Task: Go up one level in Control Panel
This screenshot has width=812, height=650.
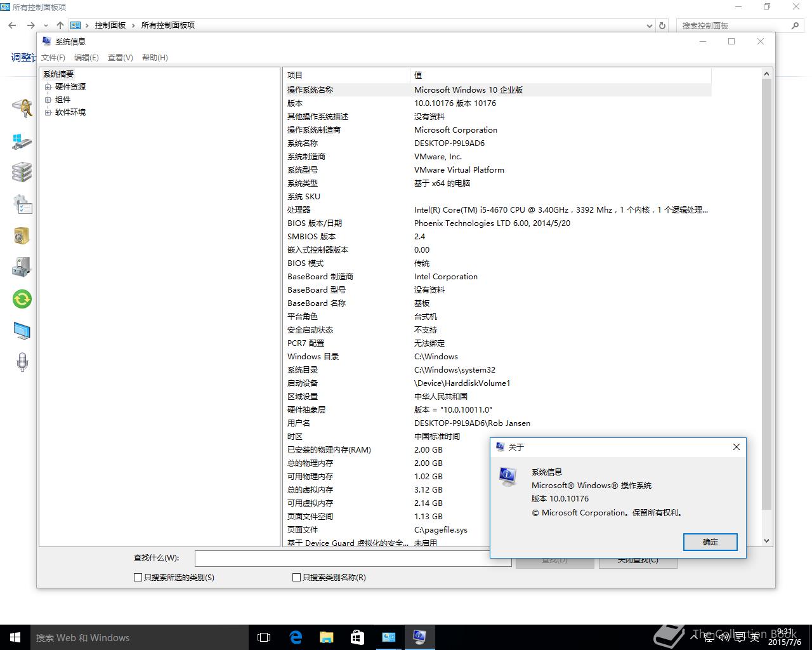Action: [60, 25]
